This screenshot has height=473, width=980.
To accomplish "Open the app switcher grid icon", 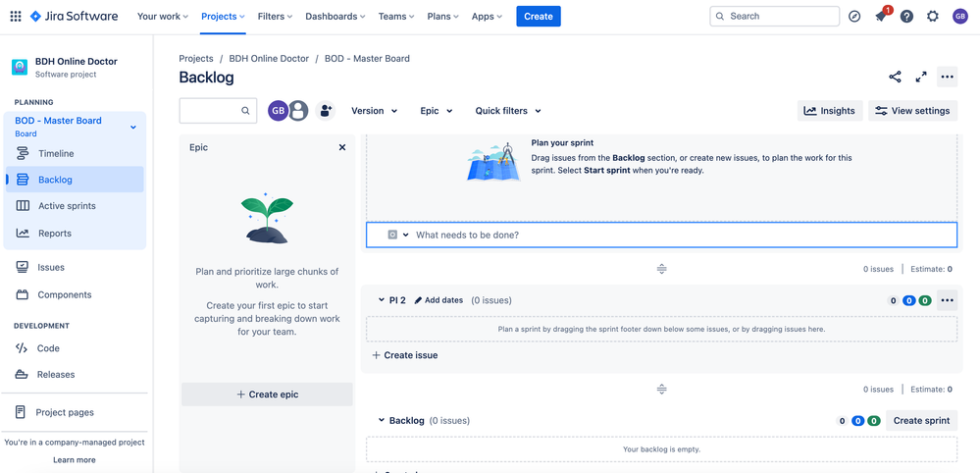I will 16,17.
